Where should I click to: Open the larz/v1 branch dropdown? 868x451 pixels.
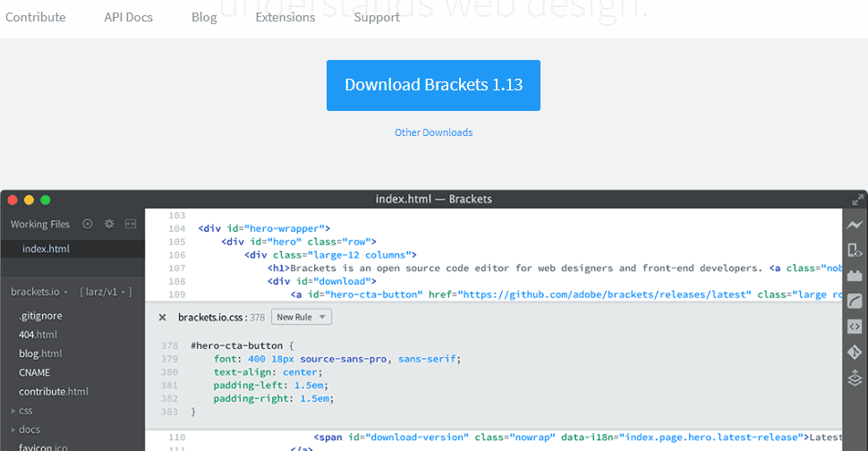(x=106, y=292)
